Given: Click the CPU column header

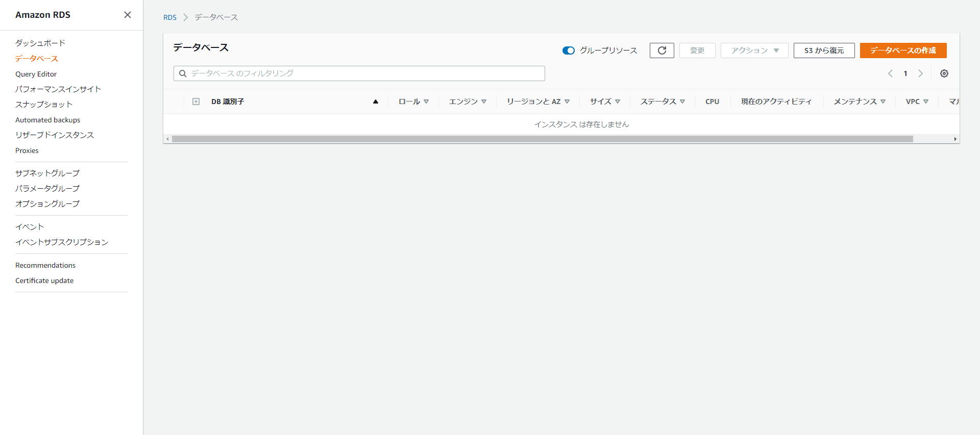Looking at the screenshot, I should point(713,101).
